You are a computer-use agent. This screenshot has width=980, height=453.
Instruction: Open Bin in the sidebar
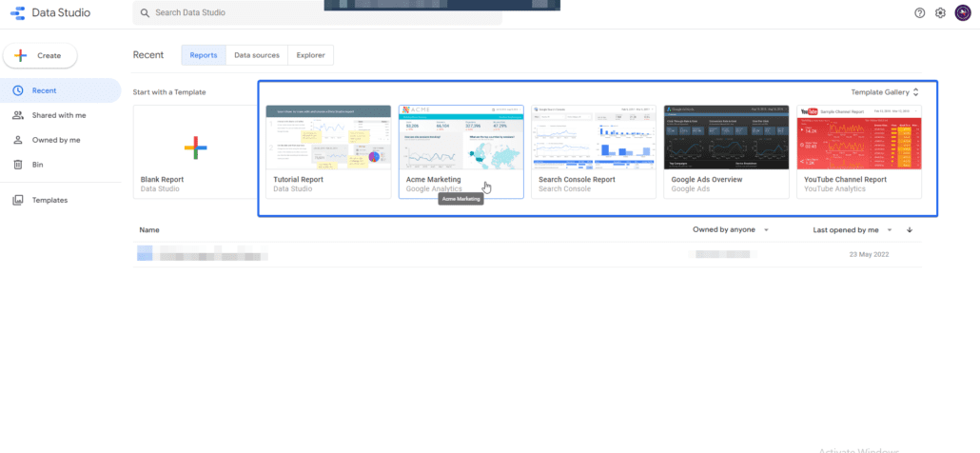click(x=60, y=165)
